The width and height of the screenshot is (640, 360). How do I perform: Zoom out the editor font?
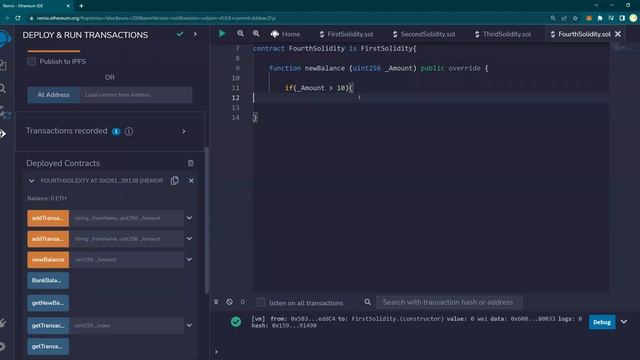(240, 33)
